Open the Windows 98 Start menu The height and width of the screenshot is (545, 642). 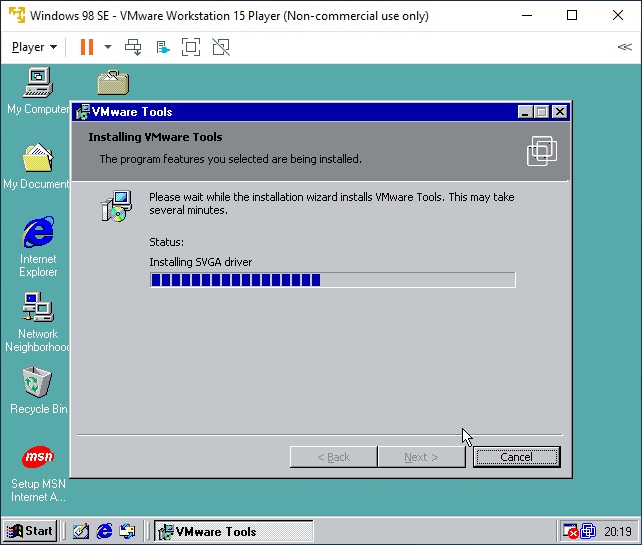(x=30, y=531)
